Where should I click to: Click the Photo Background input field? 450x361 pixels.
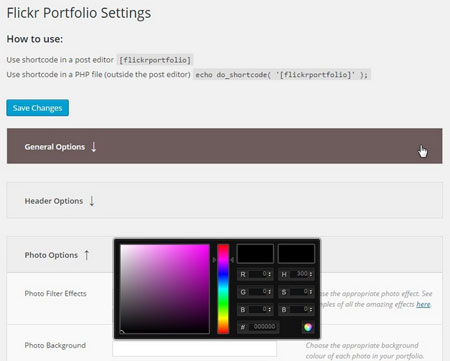click(194, 348)
